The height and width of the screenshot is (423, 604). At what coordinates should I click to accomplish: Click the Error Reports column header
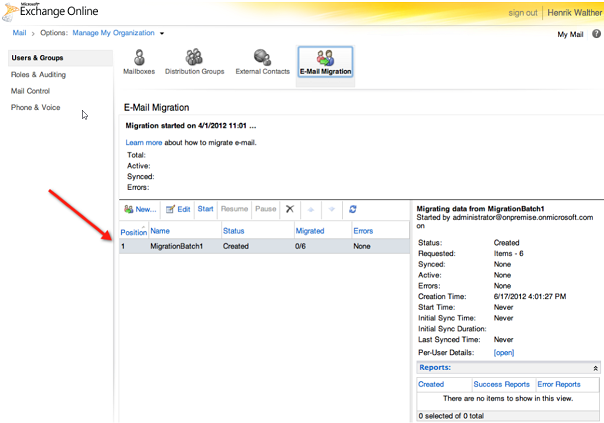pos(559,384)
